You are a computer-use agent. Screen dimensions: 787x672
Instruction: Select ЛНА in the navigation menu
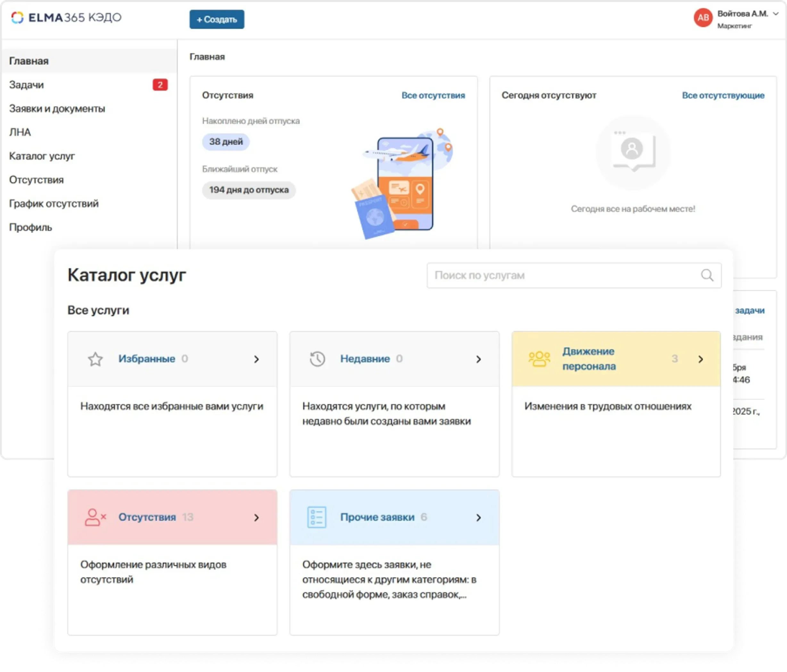pyautogui.click(x=20, y=132)
